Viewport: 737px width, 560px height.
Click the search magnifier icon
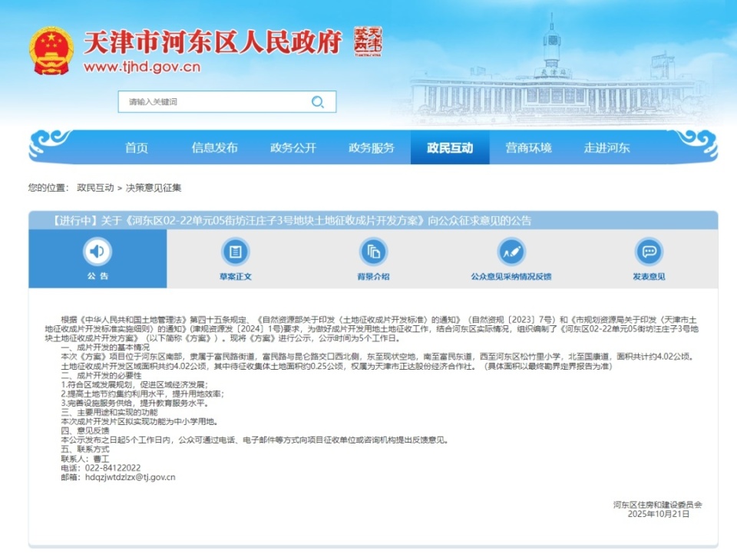coord(316,102)
